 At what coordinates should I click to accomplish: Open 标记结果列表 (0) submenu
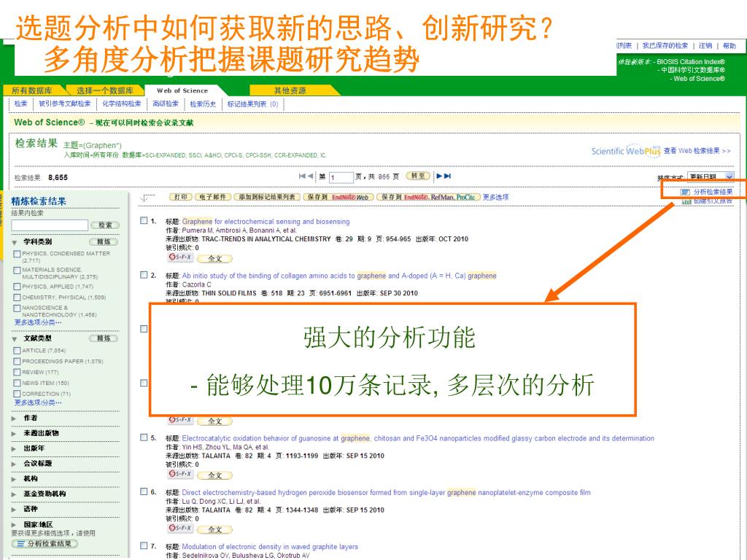tap(252, 104)
